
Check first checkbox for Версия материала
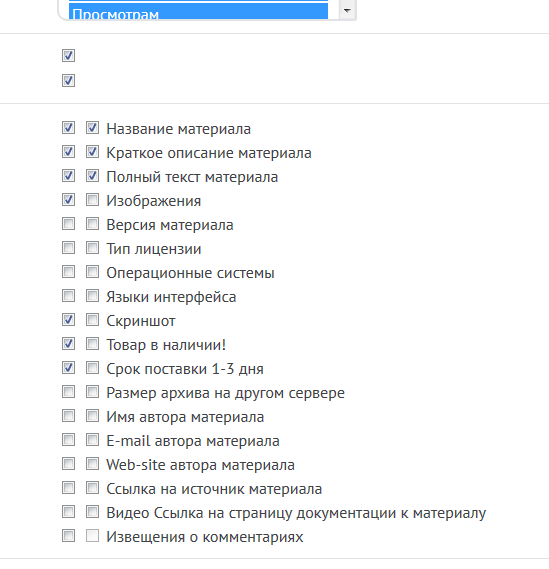[x=68, y=224]
